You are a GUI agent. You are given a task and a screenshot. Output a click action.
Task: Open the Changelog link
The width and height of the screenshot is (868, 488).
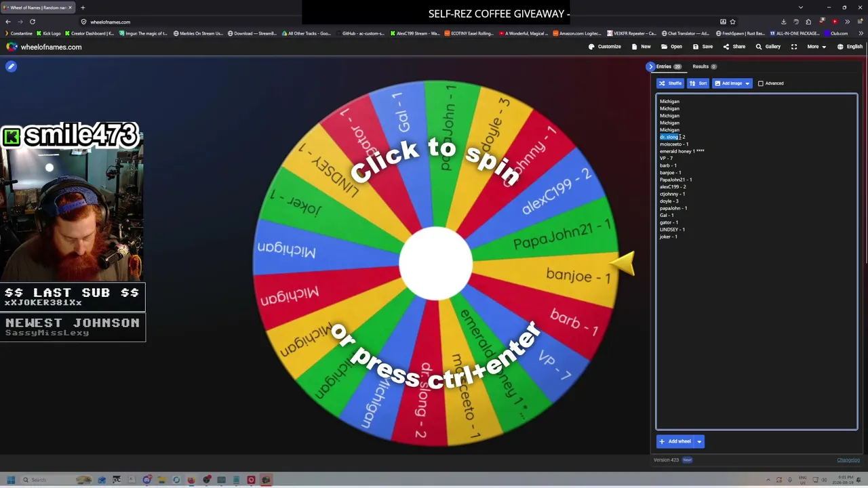(848, 460)
